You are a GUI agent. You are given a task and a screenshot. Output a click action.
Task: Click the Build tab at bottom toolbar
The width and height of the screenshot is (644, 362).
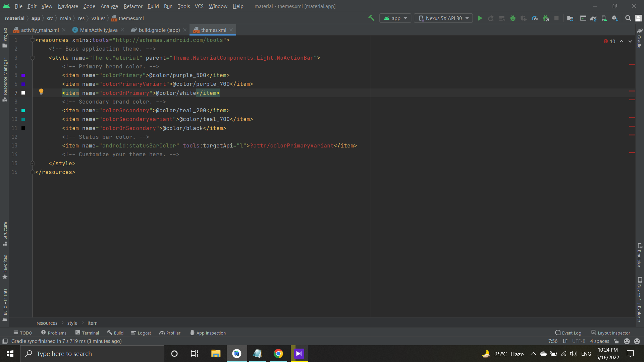(x=118, y=333)
